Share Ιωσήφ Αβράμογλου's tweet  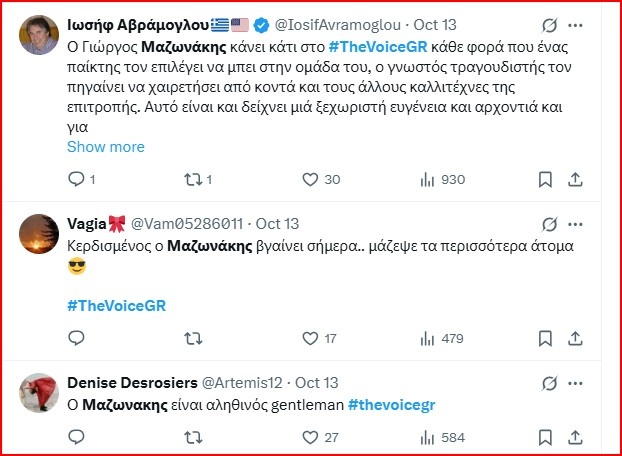[x=575, y=180]
